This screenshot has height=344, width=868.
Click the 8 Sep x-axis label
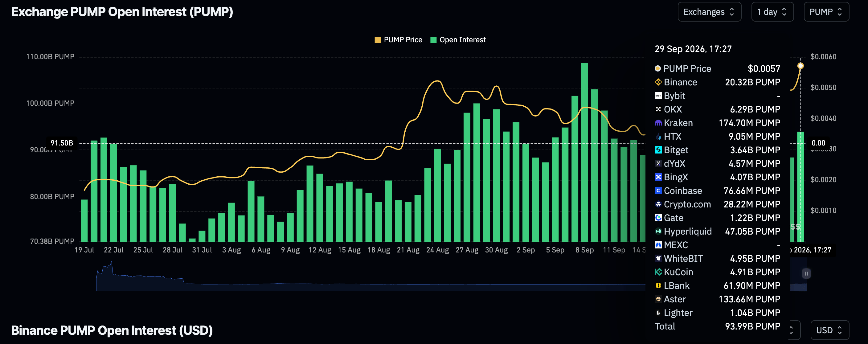click(584, 250)
